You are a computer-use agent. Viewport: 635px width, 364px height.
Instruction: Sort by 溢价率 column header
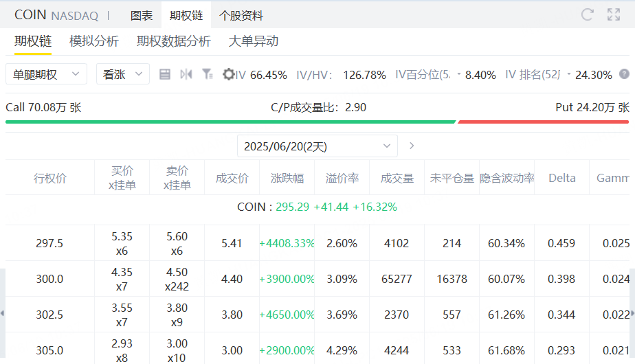(x=342, y=178)
